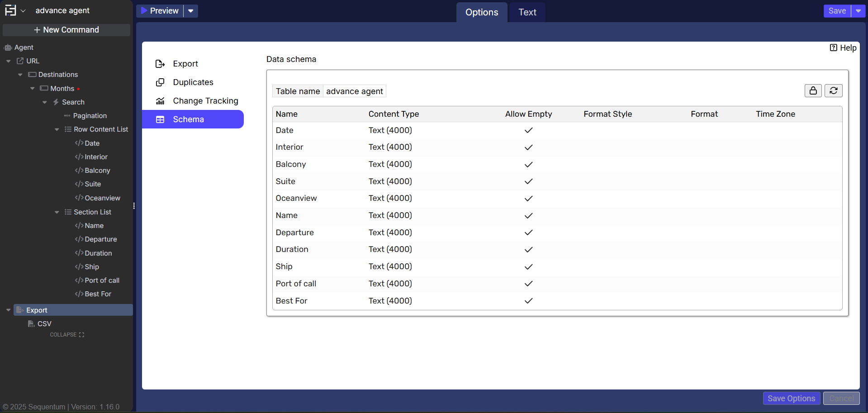Click the Help question mark icon
This screenshot has height=413, width=868.
point(833,48)
